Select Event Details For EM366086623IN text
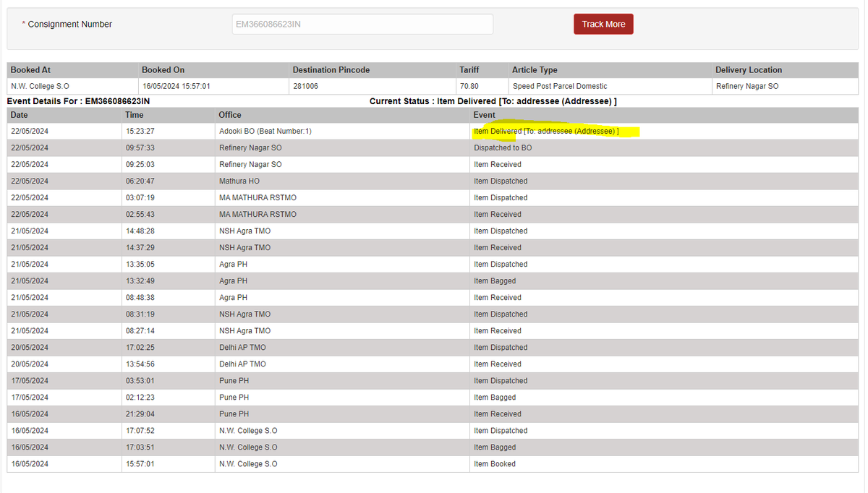This screenshot has height=493, width=868. click(x=78, y=101)
